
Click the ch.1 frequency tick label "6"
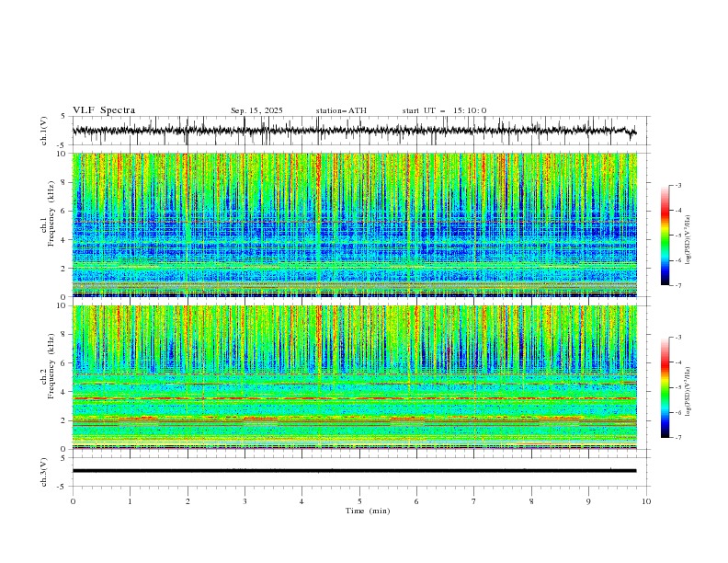[x=64, y=211]
